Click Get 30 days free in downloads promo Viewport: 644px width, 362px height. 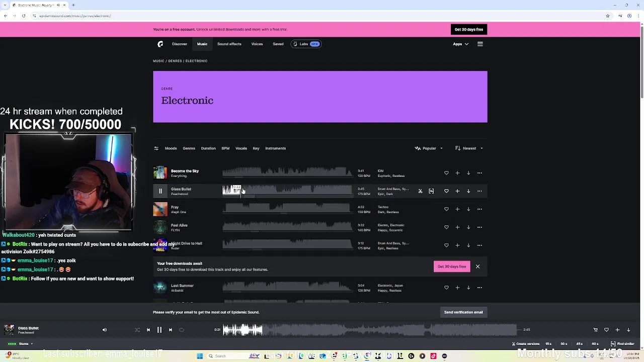(452, 266)
